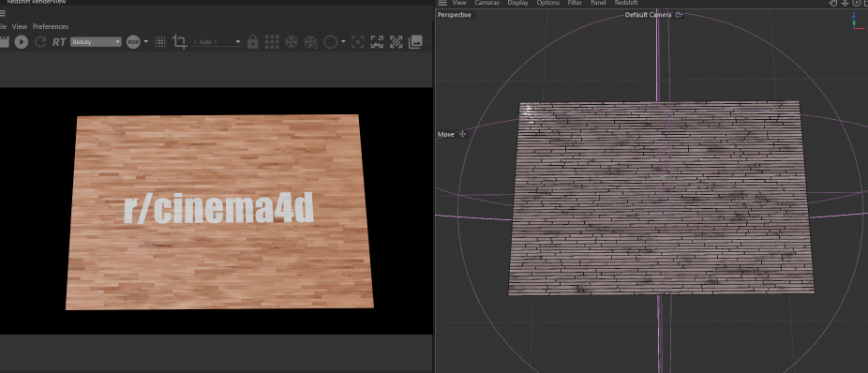This screenshot has width=868, height=373.
Task: Select the crop render region tool
Action: click(x=179, y=42)
